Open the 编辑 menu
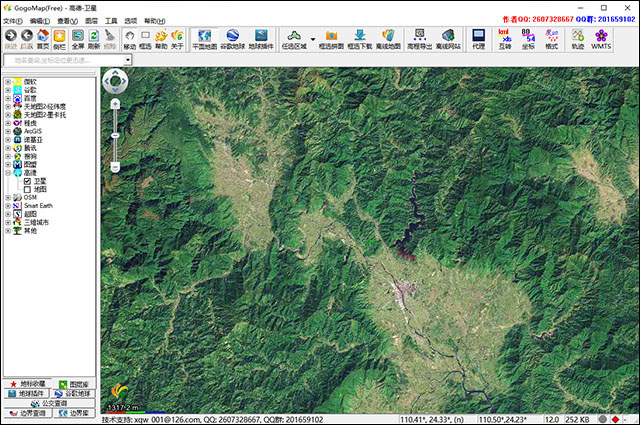The width and height of the screenshot is (640, 425). [x=39, y=20]
